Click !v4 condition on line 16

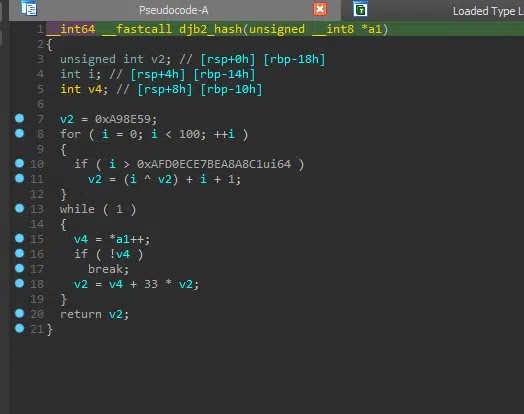[119, 254]
